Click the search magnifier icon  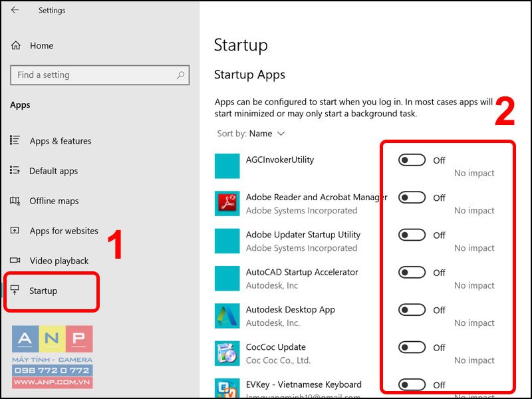tap(180, 75)
